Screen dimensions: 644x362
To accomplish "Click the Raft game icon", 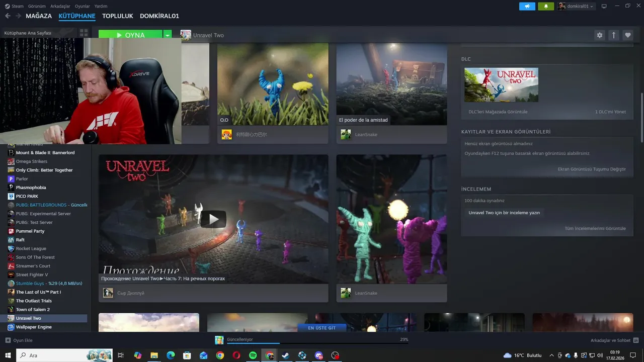I will pos(11,240).
